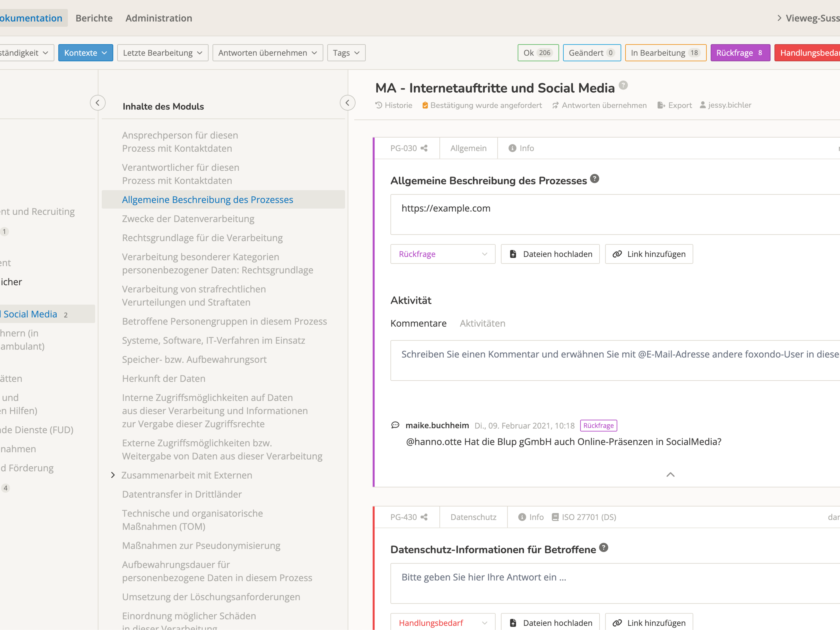
Task: Open Administration menu
Action: click(x=159, y=18)
